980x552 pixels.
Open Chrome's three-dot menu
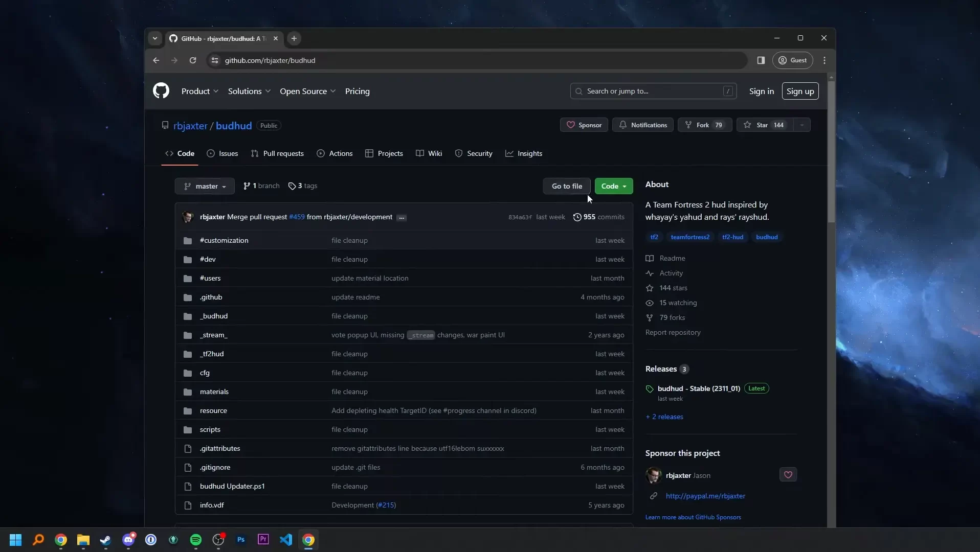pyautogui.click(x=825, y=60)
